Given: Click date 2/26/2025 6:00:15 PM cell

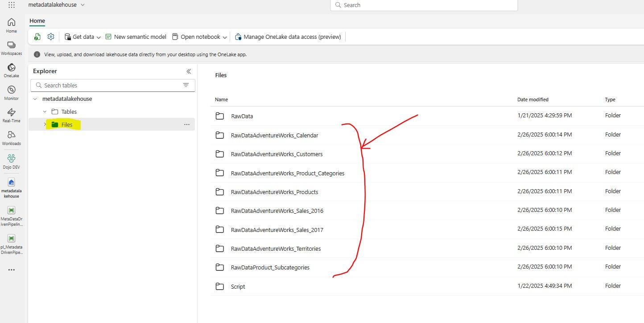Looking at the screenshot, I should [545, 229].
